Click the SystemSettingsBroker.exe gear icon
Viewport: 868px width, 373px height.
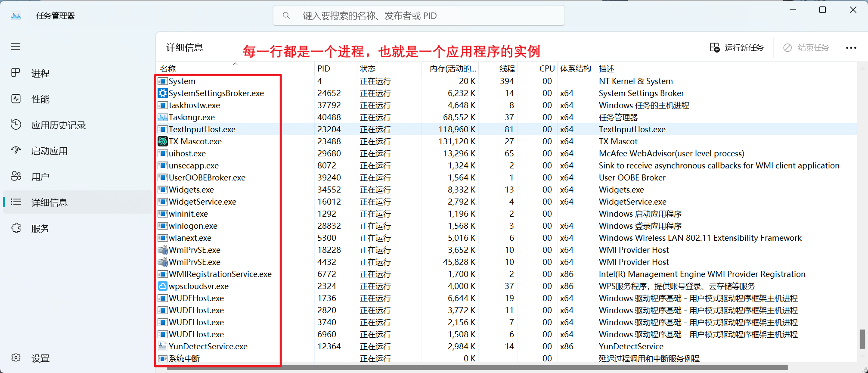(163, 93)
